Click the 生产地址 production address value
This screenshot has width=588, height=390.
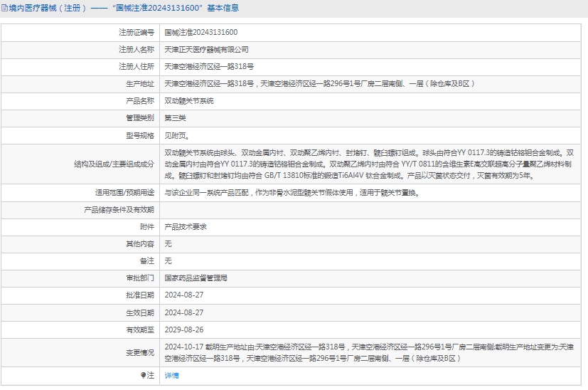[x=319, y=83]
